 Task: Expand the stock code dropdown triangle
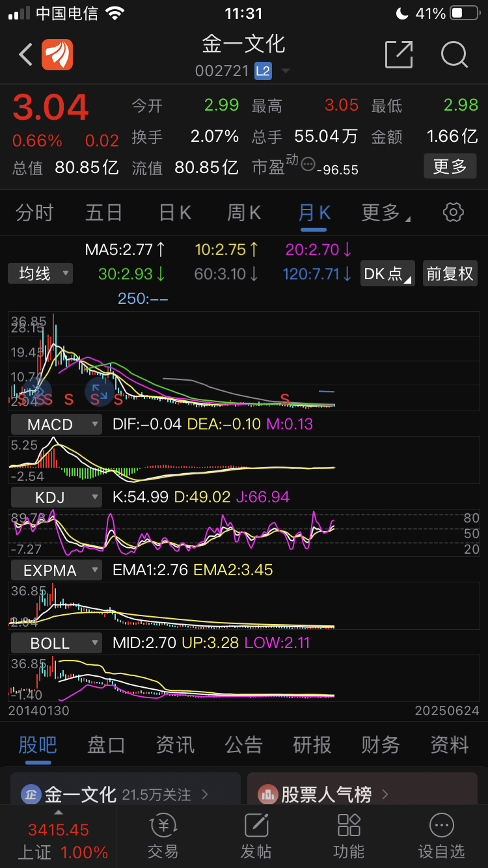tap(285, 71)
